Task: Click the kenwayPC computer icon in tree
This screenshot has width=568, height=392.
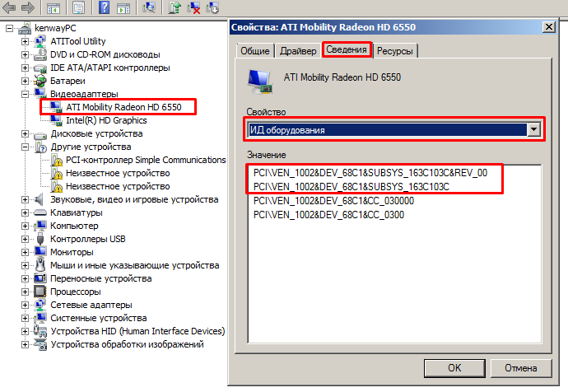Action: click(x=25, y=28)
